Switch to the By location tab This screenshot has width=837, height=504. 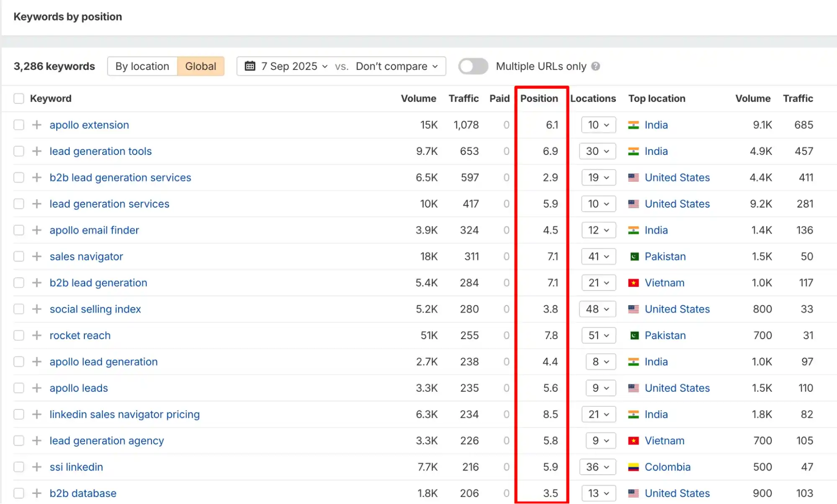(142, 66)
